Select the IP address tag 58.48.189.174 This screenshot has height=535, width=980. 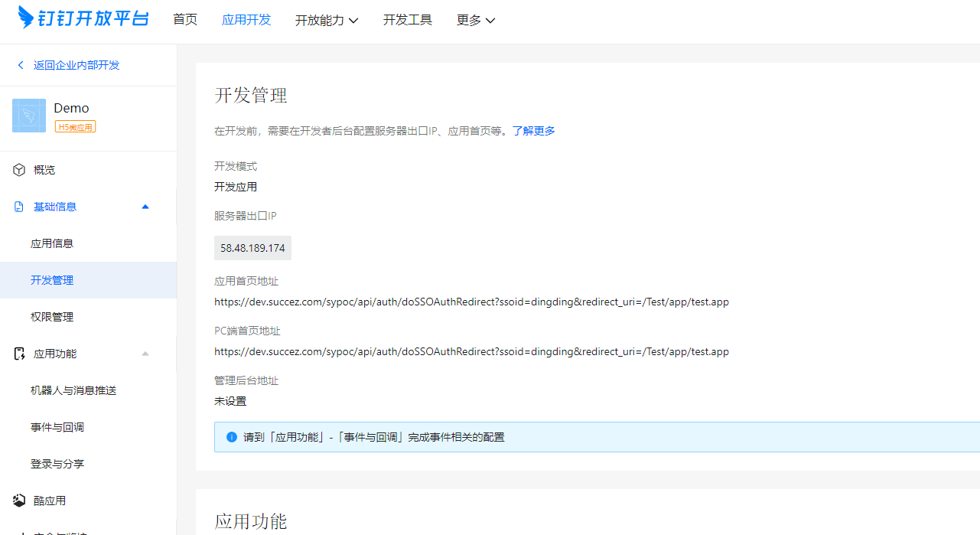click(252, 247)
